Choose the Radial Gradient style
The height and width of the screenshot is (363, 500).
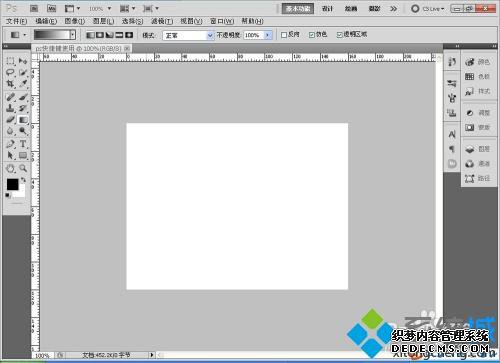pyautogui.click(x=100, y=35)
